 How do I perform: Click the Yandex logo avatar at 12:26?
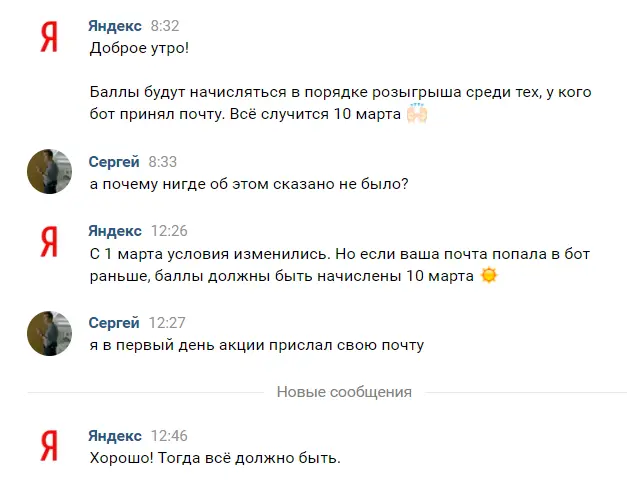[x=49, y=242]
